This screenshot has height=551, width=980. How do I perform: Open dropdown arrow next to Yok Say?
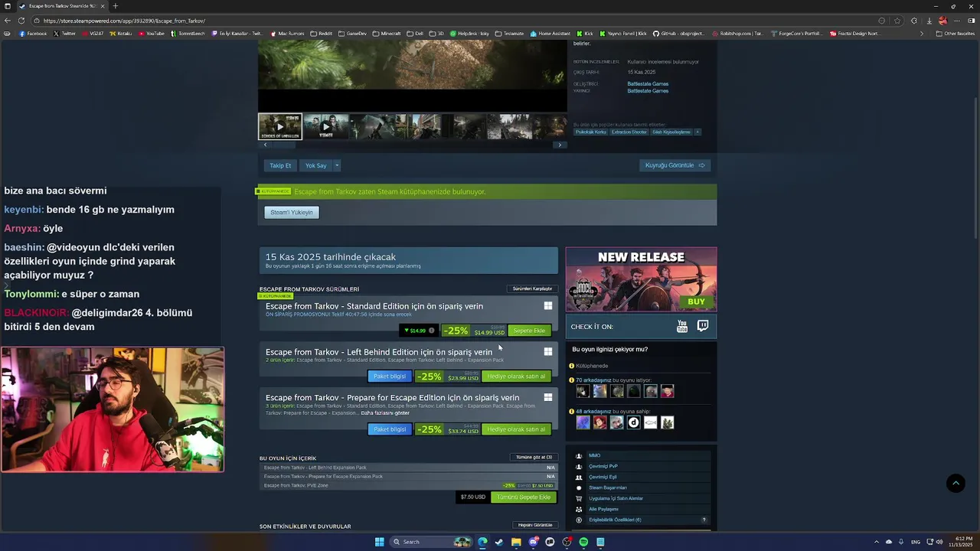click(x=336, y=165)
